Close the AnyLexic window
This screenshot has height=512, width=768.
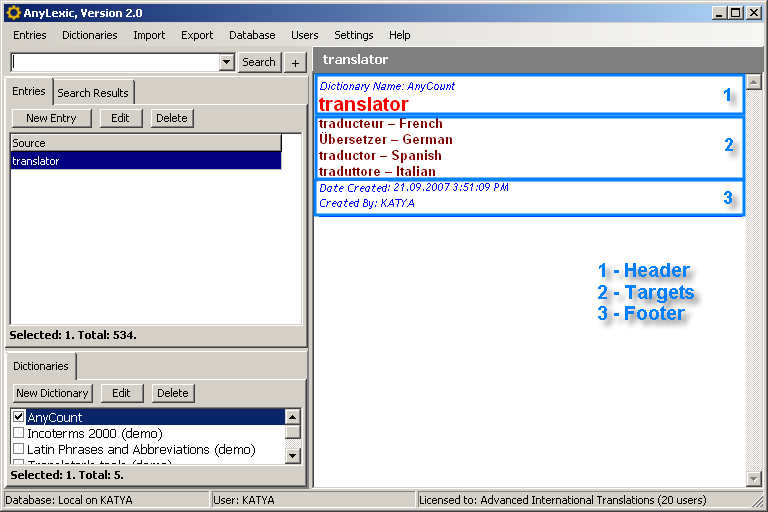click(753, 13)
